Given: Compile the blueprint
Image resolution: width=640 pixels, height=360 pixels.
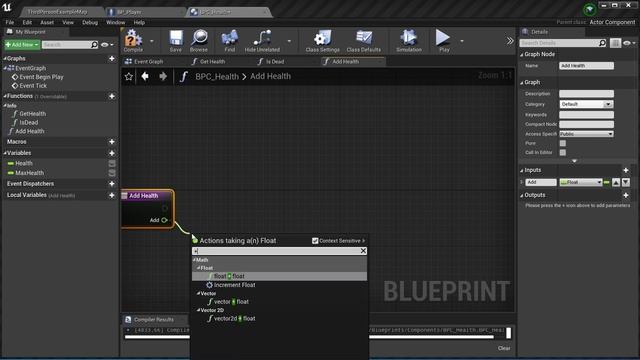Looking at the screenshot, I should (133, 40).
